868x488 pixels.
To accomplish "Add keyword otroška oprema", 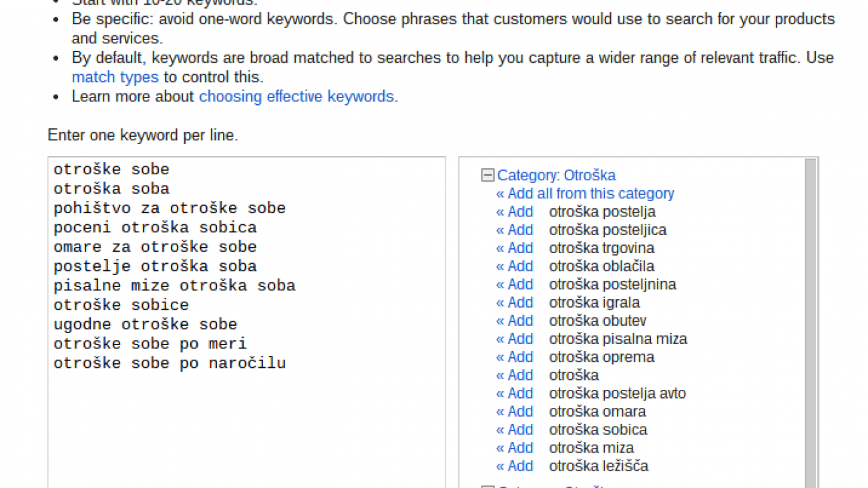I will pos(515,357).
